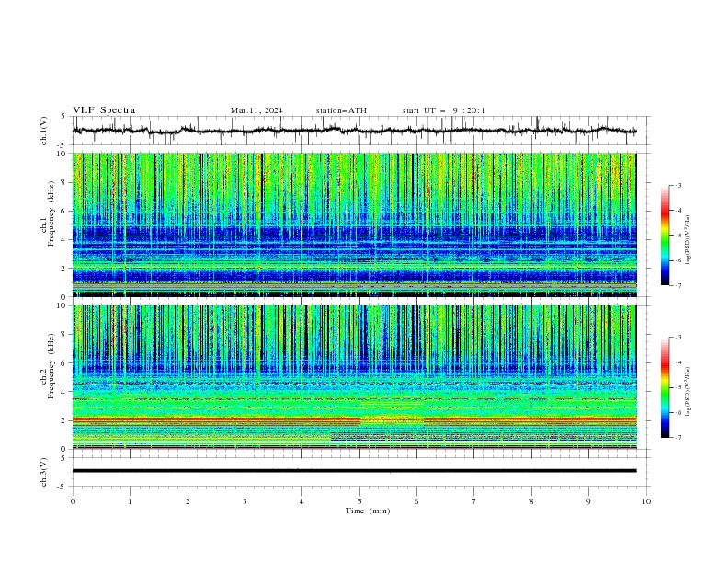Click the "ch.3(V)" vertical axis label
Screen dimensions: 728x563
[x=44, y=472]
